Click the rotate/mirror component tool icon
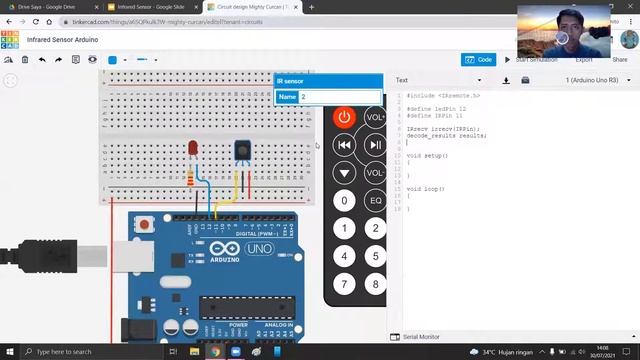 click(x=8, y=60)
